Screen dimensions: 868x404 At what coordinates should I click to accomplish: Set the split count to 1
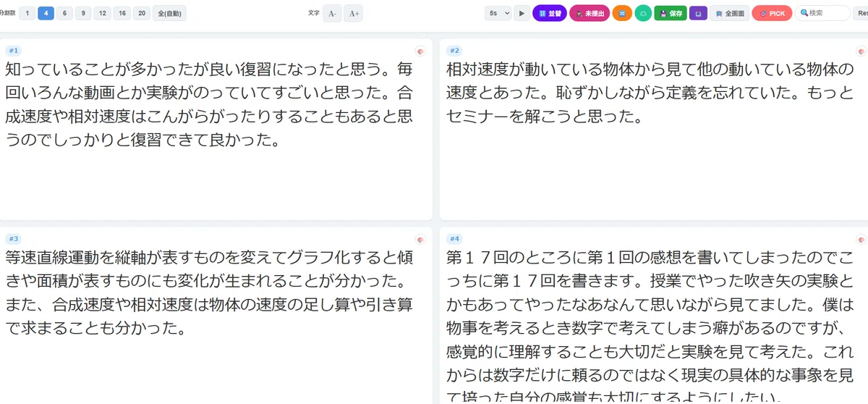[27, 13]
